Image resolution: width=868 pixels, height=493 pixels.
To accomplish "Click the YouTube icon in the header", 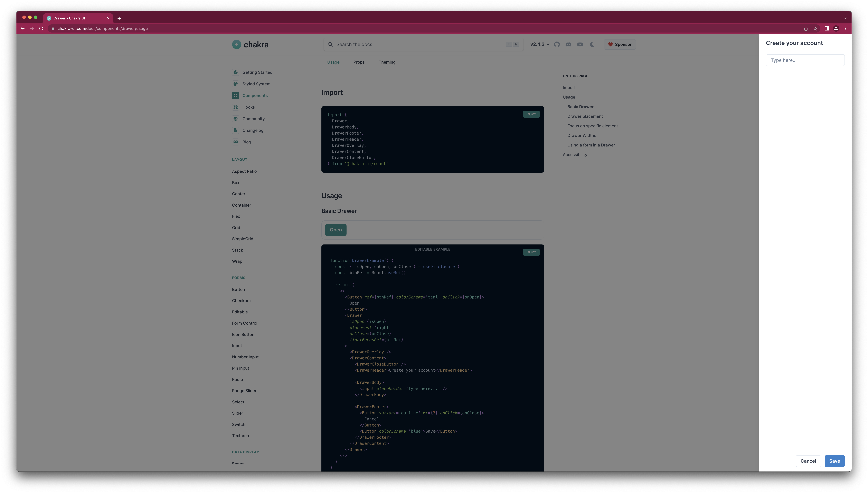I will pos(580,44).
